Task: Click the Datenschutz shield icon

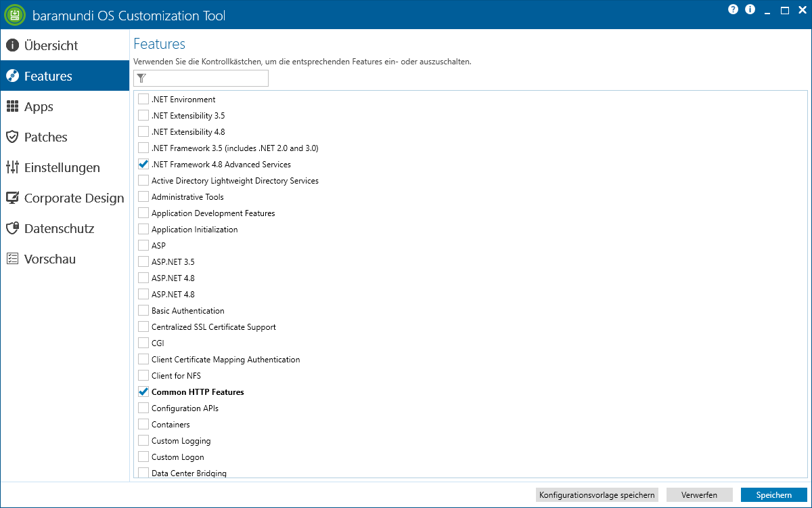Action: [x=12, y=228]
